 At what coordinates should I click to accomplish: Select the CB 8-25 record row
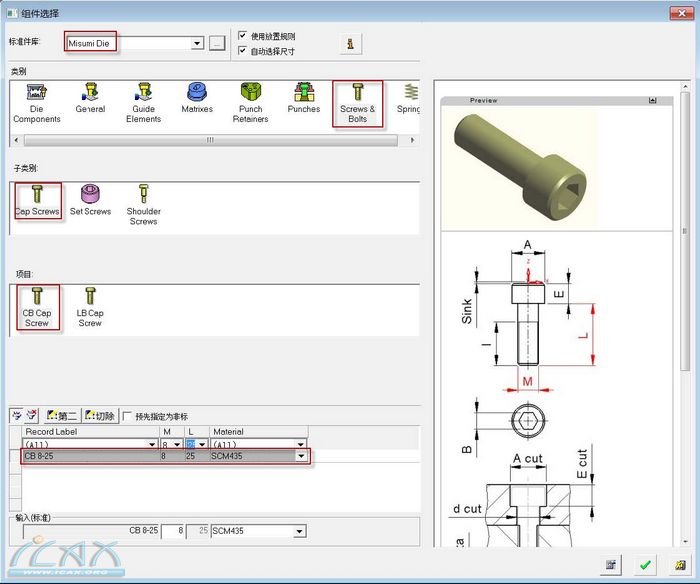click(x=90, y=456)
